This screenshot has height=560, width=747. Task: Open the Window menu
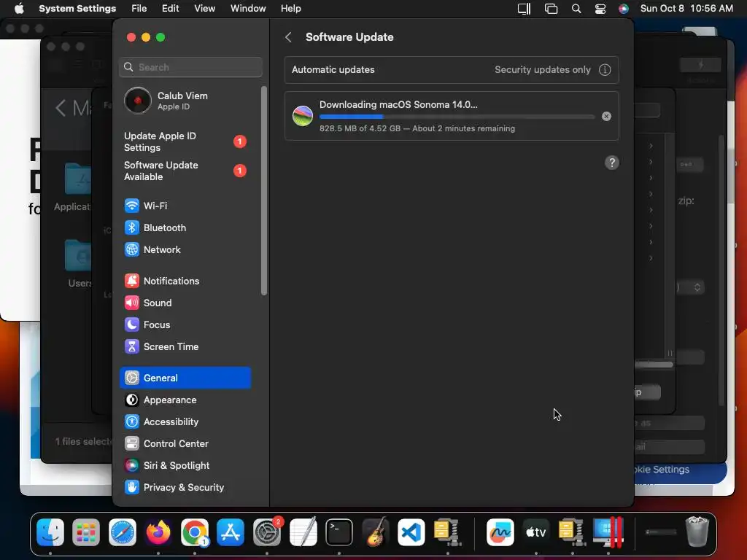[248, 9]
